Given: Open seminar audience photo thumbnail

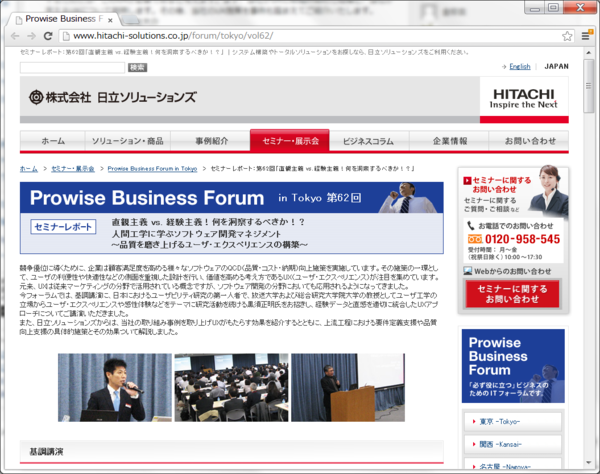Looking at the screenshot, I should [x=232, y=388].
